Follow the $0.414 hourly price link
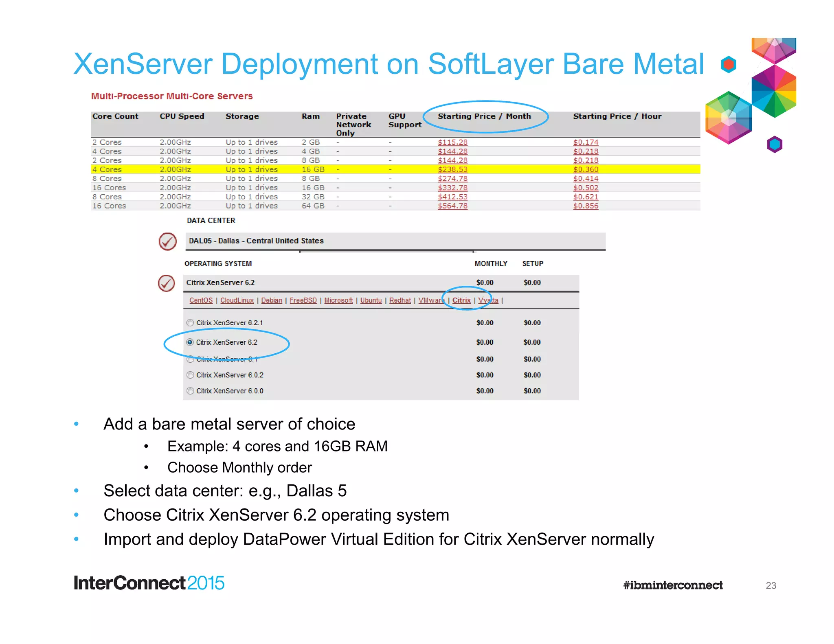The height and width of the screenshot is (644, 834). pos(586,179)
